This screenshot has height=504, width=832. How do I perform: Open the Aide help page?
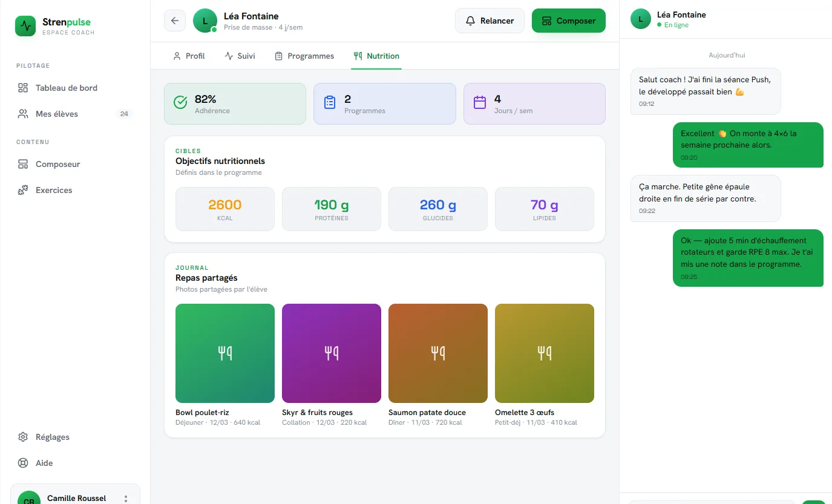click(75, 463)
